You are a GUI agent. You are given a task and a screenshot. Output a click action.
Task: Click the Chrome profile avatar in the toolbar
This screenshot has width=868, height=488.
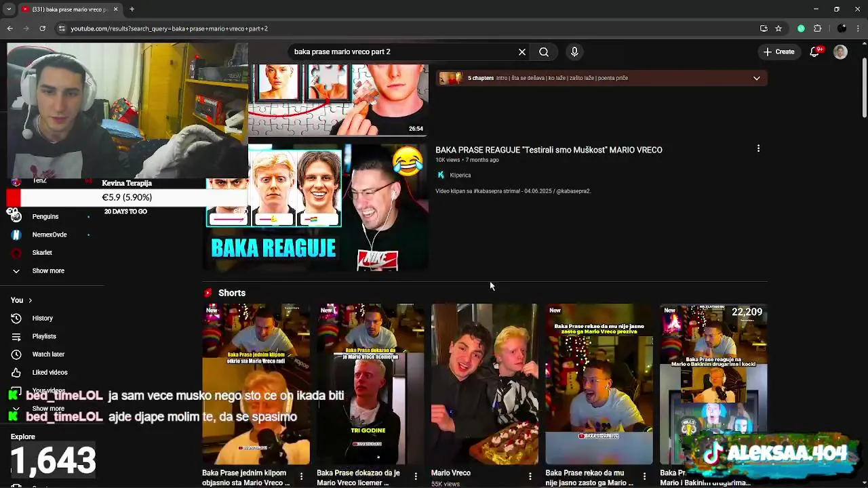(842, 28)
